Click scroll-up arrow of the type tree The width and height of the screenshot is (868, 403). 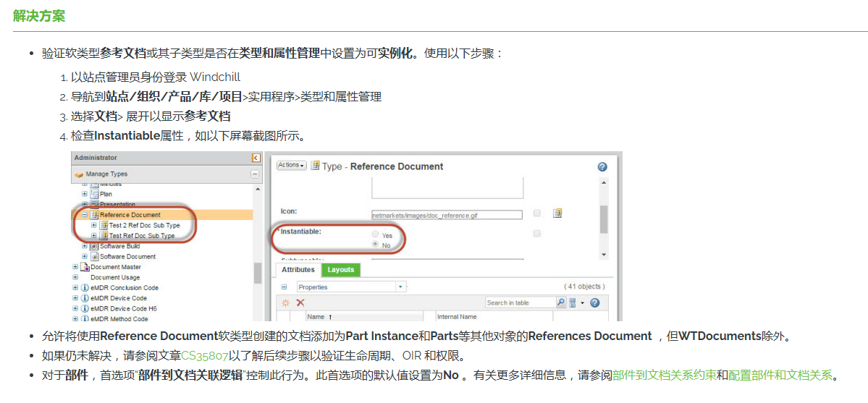point(258,190)
